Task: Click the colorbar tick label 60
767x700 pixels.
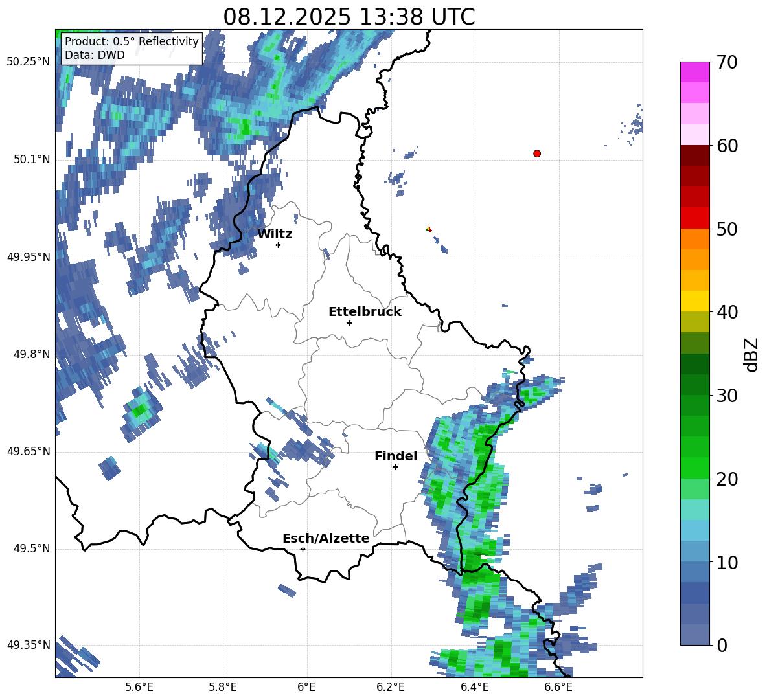Action: (727, 146)
